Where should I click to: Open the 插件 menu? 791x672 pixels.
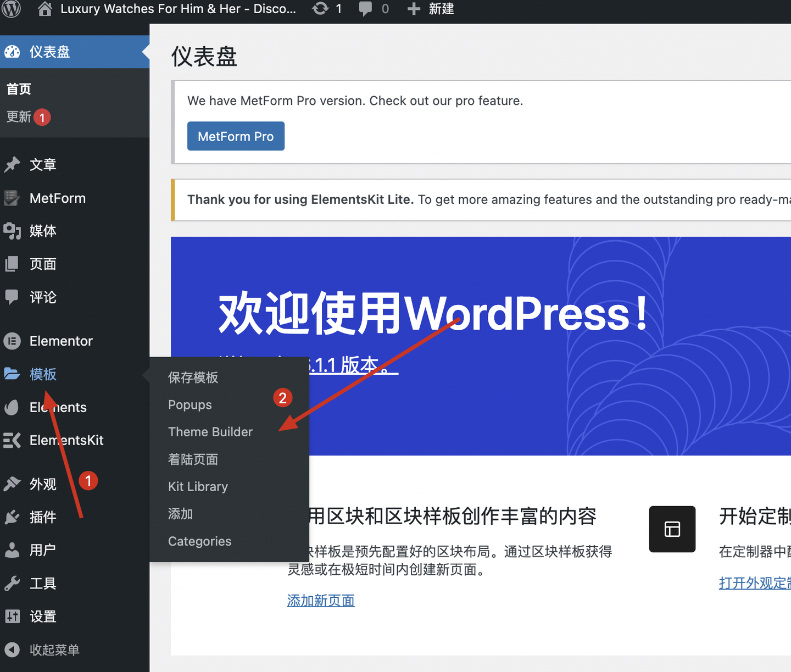(75, 517)
